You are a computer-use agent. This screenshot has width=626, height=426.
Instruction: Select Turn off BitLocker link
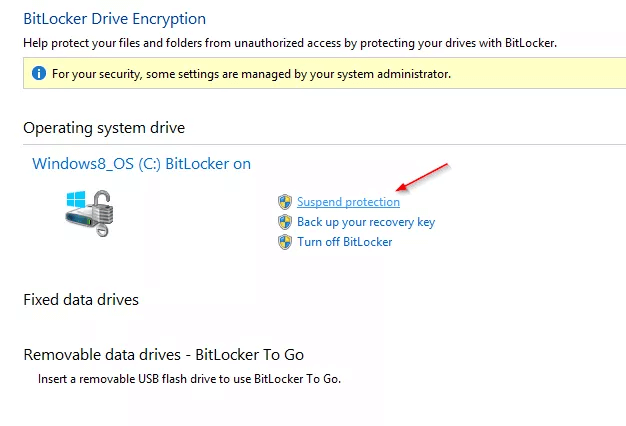[x=344, y=242]
